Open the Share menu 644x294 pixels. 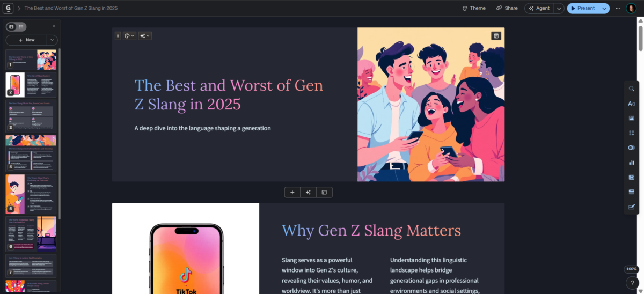pyautogui.click(x=507, y=8)
